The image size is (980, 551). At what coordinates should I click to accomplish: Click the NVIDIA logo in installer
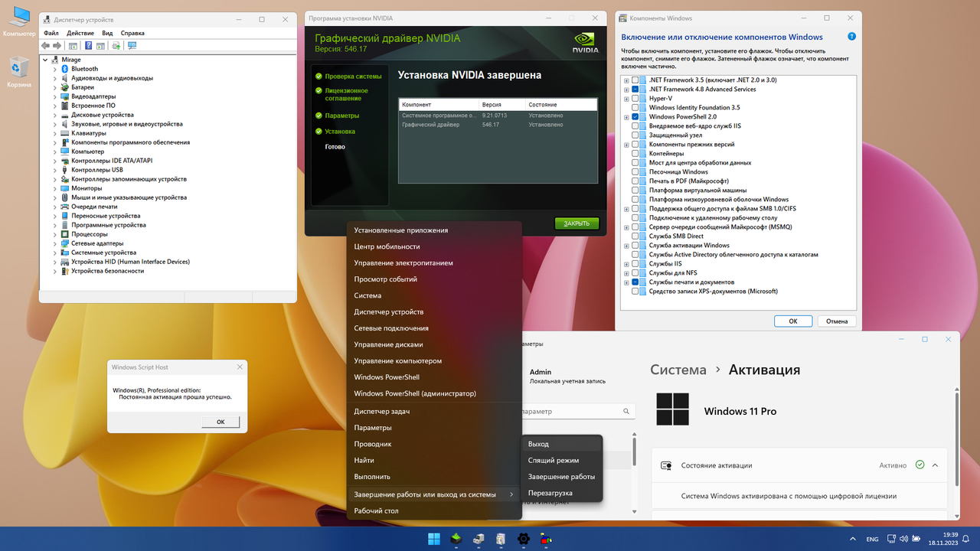tap(586, 41)
